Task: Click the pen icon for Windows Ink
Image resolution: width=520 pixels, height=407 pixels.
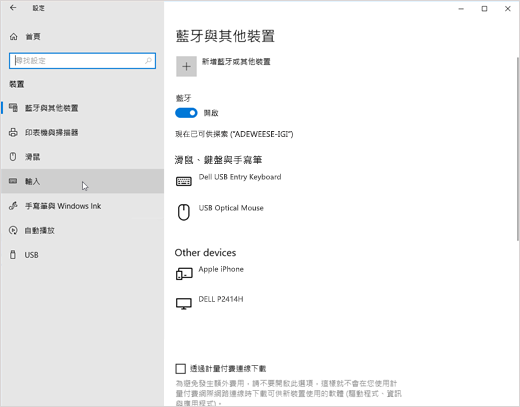Action: coord(13,206)
